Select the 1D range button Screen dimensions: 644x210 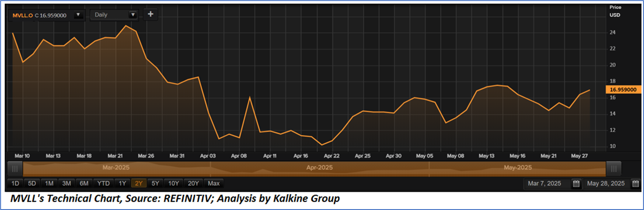click(15, 183)
